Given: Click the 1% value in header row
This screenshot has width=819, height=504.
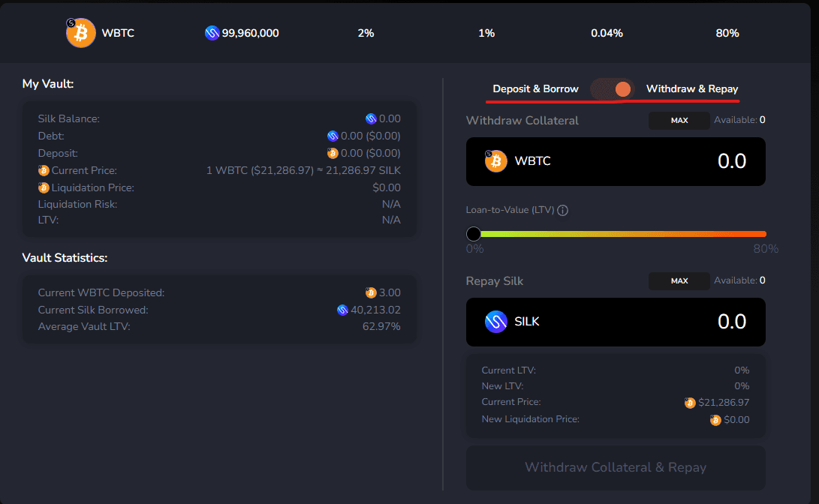Looking at the screenshot, I should [486, 34].
